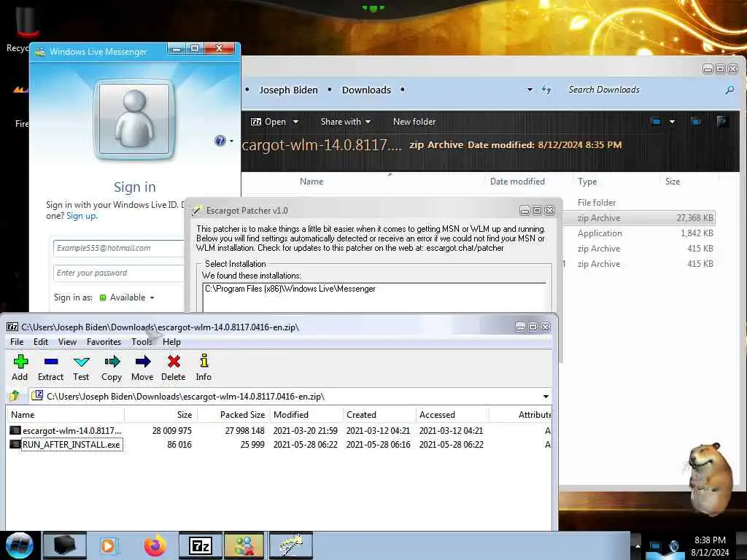Open the View menu in 7-Zip
Image resolution: width=747 pixels, height=560 pixels.
coord(67,342)
